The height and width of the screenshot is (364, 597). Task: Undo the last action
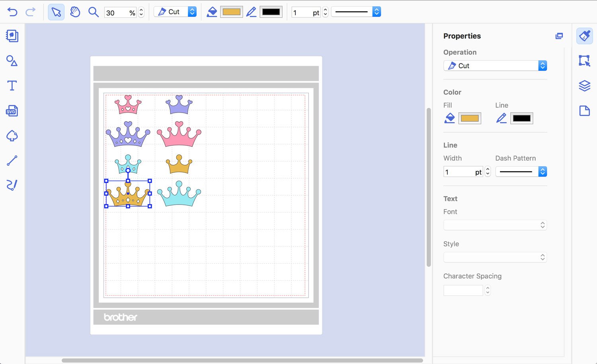tap(12, 12)
